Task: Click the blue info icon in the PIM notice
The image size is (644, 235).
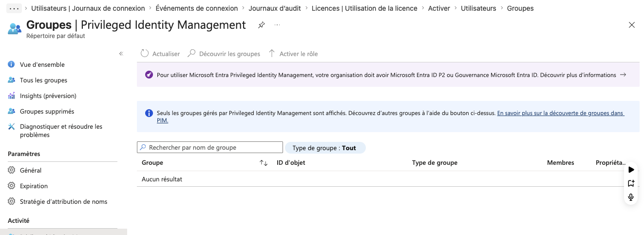Action: [149, 113]
